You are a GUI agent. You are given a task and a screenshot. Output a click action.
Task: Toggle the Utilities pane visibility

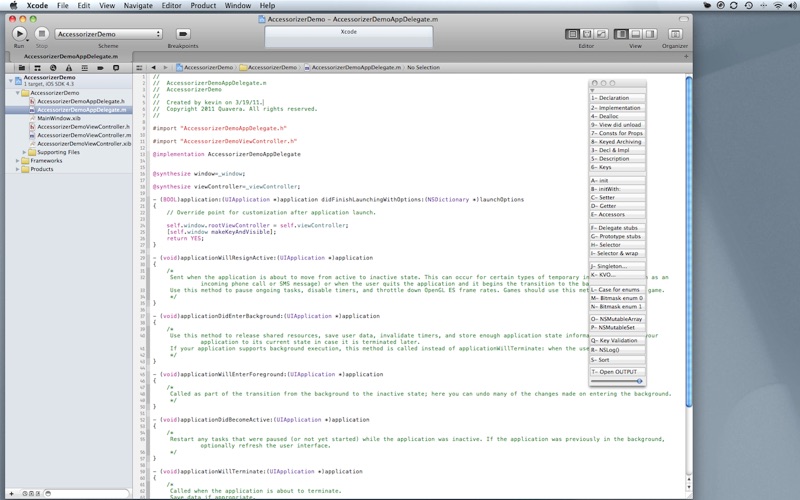(x=650, y=34)
